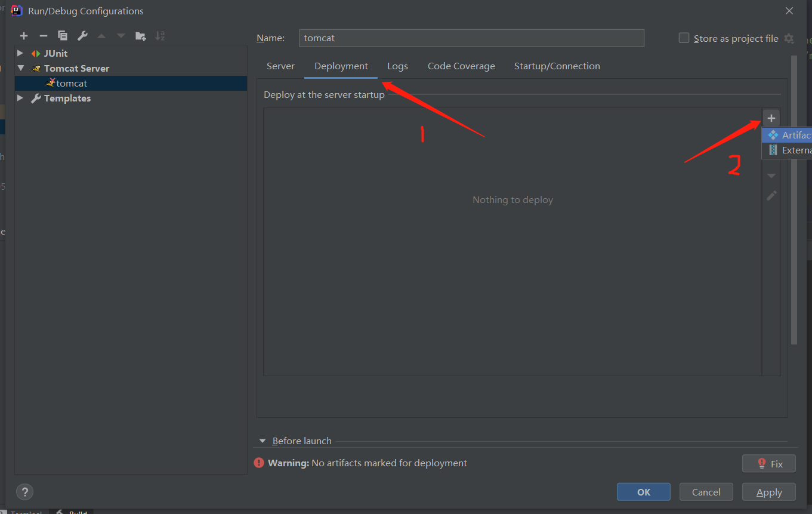Select the Deployment tab
This screenshot has width=812, height=514.
[x=341, y=66]
